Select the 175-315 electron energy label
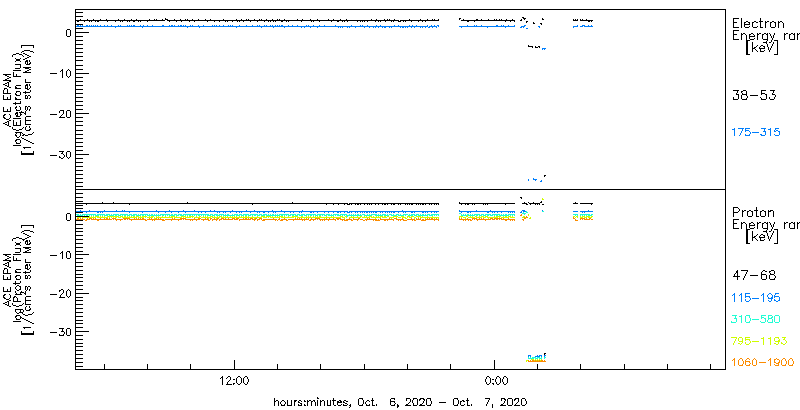The height and width of the screenshot is (410, 800). [756, 133]
